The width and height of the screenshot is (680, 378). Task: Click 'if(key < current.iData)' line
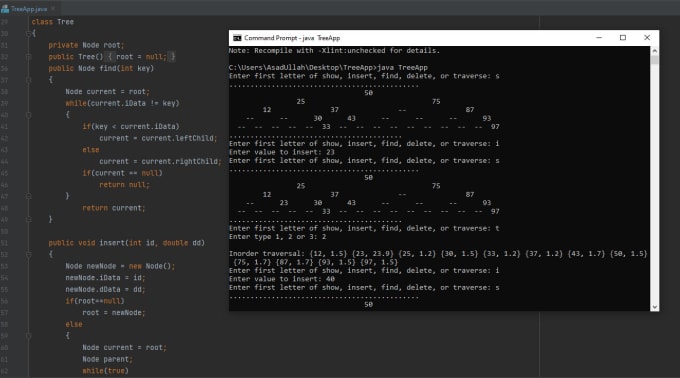[131, 127]
